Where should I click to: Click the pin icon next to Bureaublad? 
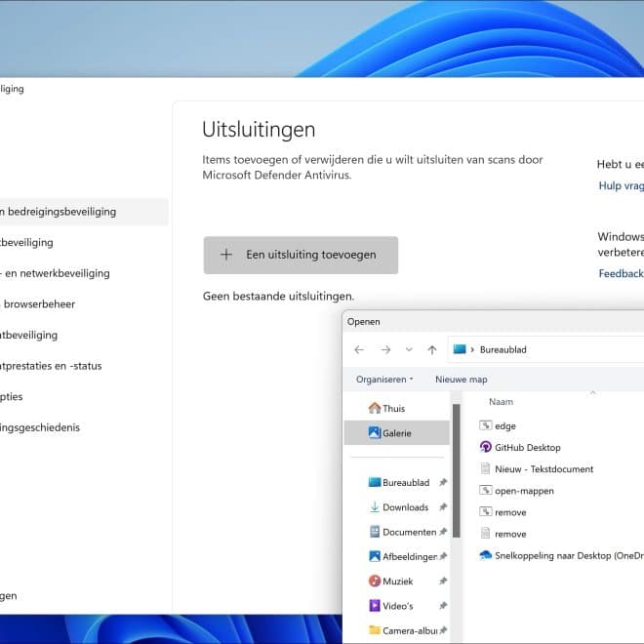(x=443, y=482)
